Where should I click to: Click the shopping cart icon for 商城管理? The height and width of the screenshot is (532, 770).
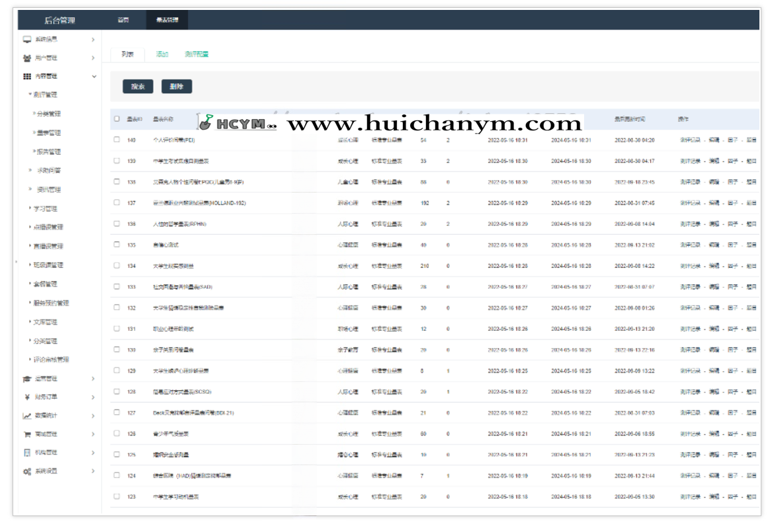[27, 435]
